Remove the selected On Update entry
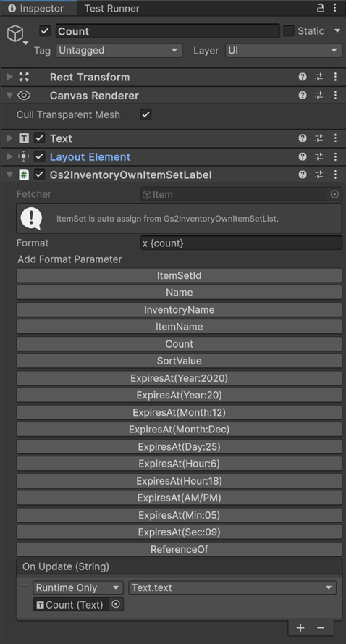Screen dimensions: 346x644 tap(321, 627)
